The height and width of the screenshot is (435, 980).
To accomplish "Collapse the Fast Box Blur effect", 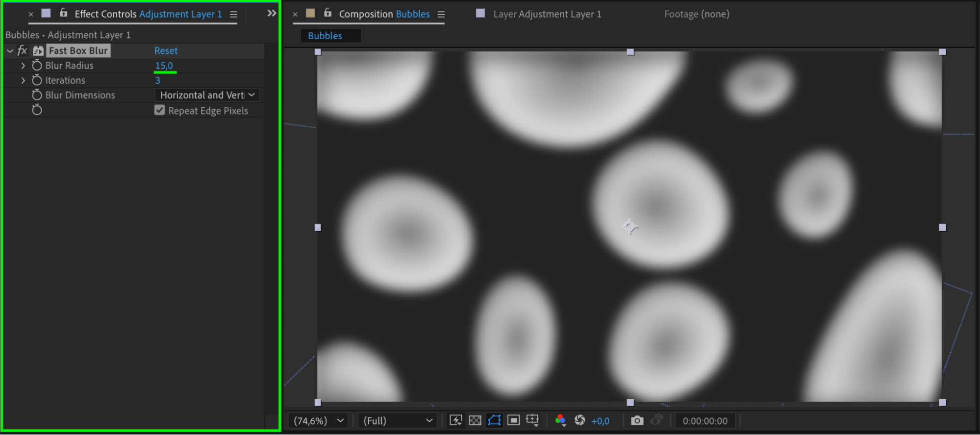I will click(x=10, y=50).
